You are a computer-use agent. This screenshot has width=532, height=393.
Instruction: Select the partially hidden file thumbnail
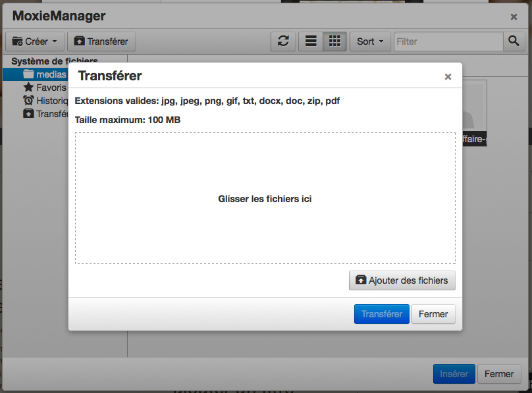point(475,113)
